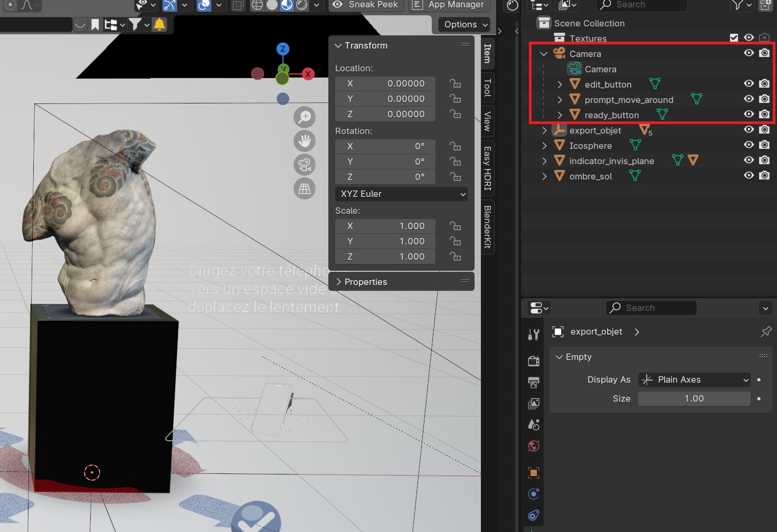Open the outliner filter dropdown

(741, 5)
